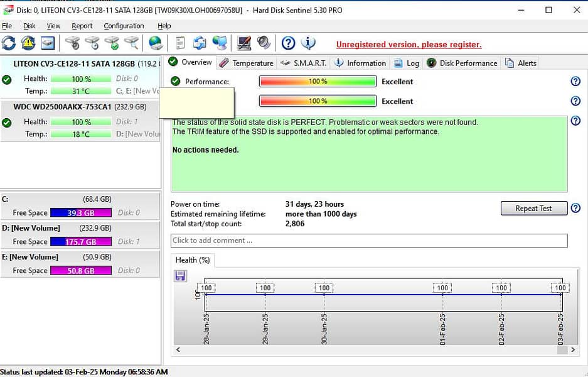588x377 pixels.
Task: Click the globe icon in the toolbar
Action: coord(156,43)
